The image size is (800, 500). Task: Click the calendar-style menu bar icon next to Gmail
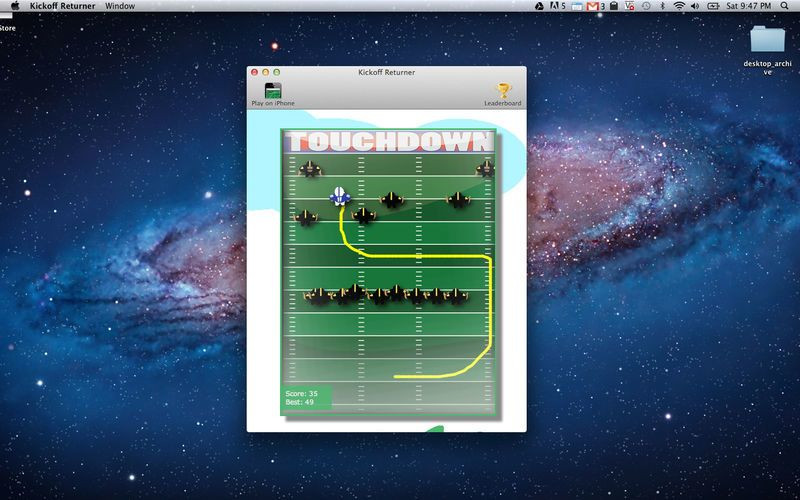point(577,6)
